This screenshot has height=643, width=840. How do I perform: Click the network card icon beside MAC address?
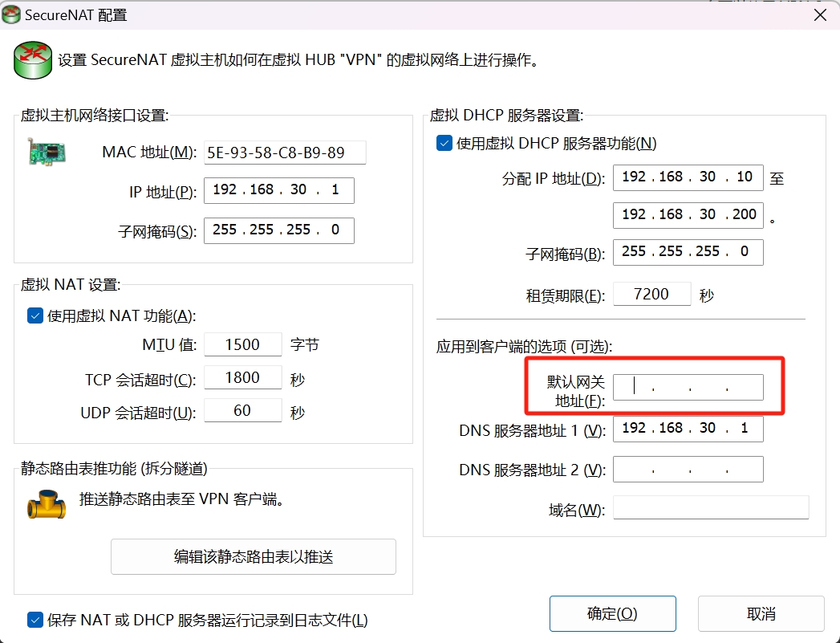pyautogui.click(x=47, y=152)
